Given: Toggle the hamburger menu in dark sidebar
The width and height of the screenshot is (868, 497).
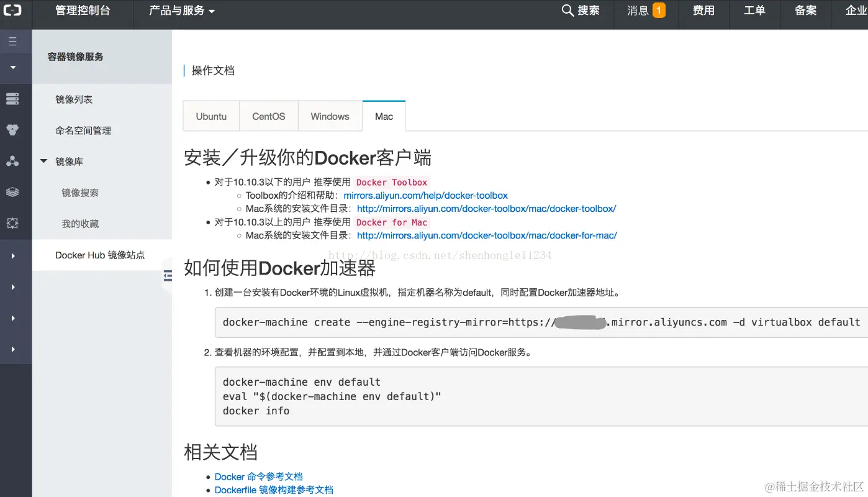Looking at the screenshot, I should [x=12, y=42].
